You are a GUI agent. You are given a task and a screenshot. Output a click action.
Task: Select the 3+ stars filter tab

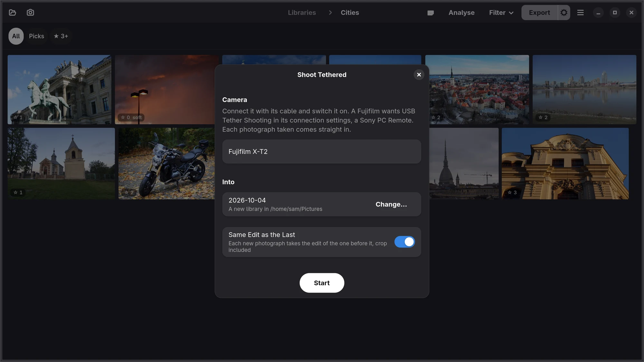pos(61,36)
